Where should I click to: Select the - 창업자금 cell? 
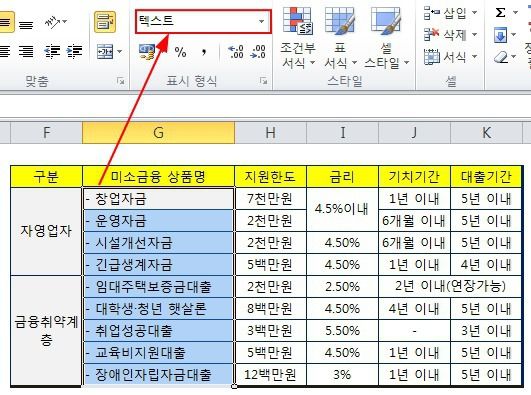click(158, 199)
